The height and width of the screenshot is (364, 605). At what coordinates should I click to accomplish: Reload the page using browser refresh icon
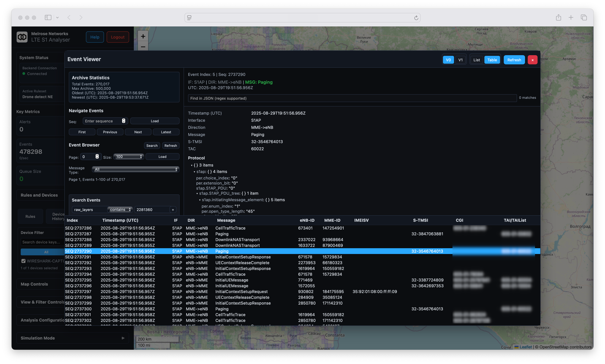(x=416, y=18)
